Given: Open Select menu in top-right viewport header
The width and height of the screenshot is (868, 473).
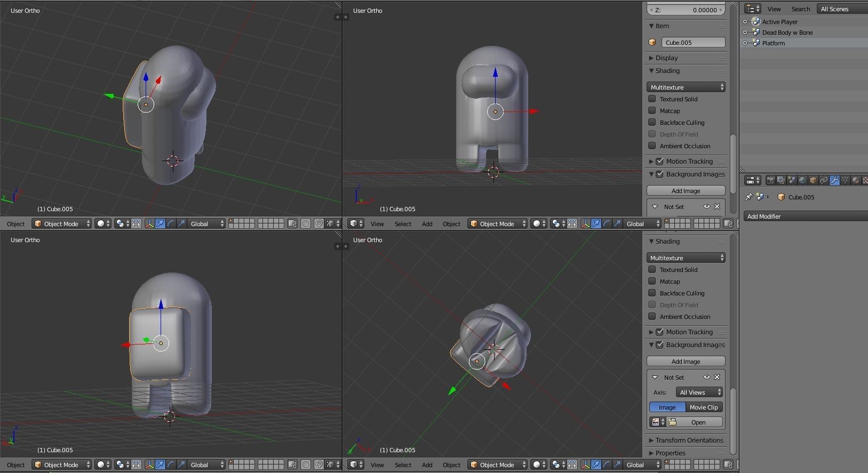Looking at the screenshot, I should tap(403, 224).
